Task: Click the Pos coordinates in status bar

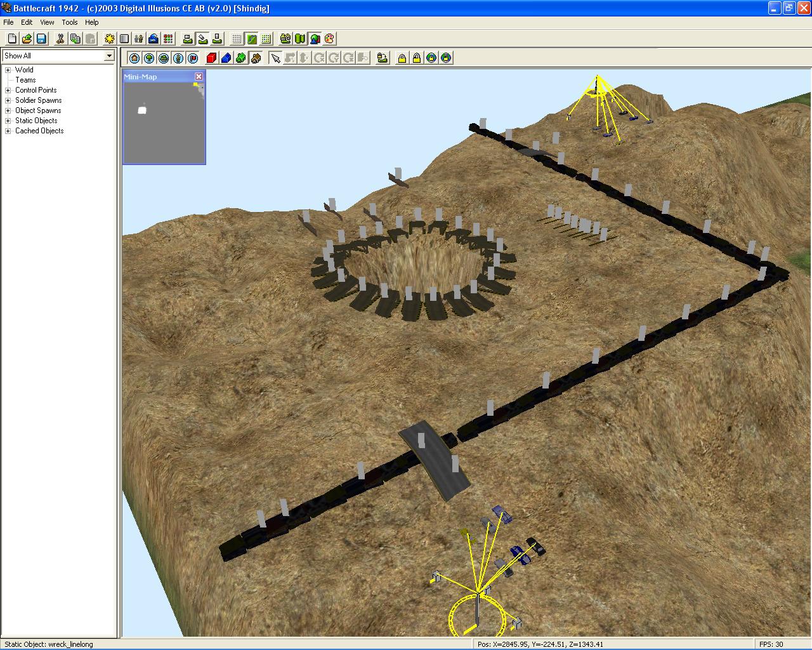Action: (x=540, y=644)
